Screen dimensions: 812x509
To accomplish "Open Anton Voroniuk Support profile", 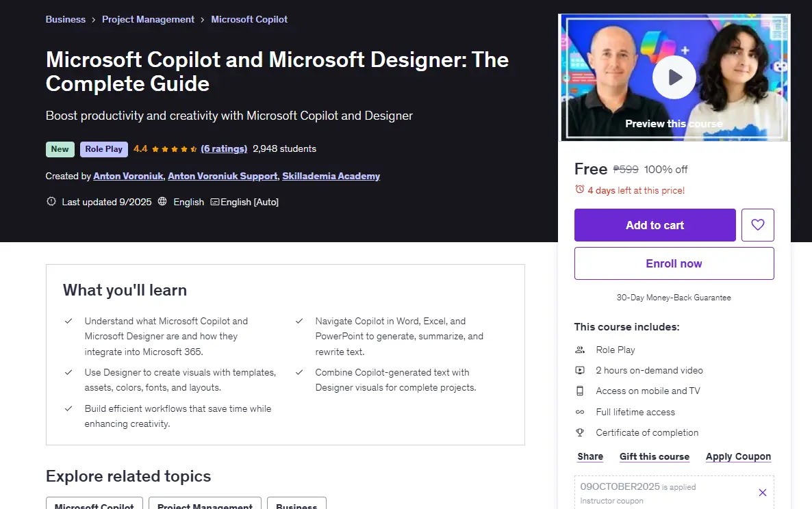I will pyautogui.click(x=223, y=176).
